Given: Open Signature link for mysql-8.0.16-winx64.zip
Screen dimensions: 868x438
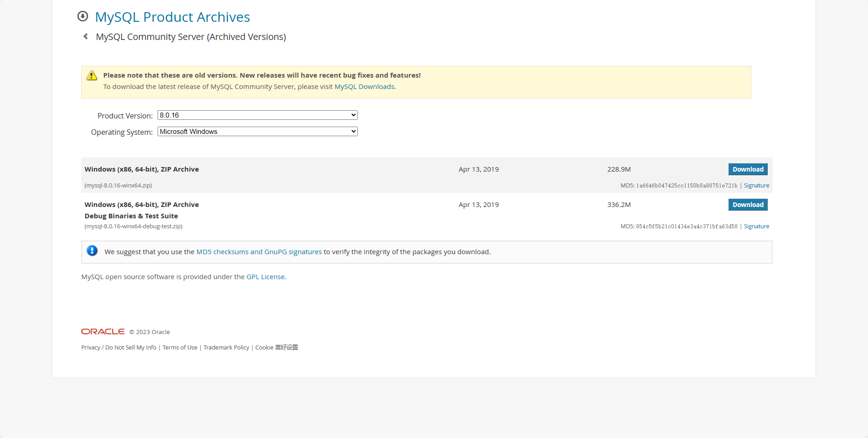Looking at the screenshot, I should click(756, 186).
